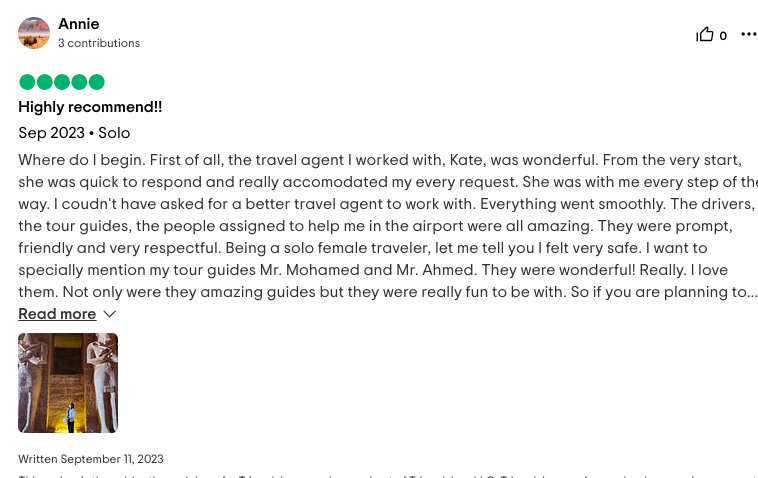Click the Written September 11, 2023 text
Screen dimensions: 758x478
91,459
